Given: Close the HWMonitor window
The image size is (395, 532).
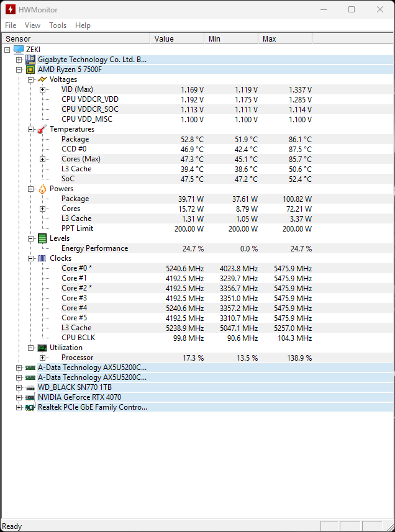Looking at the screenshot, I should click(x=380, y=9).
